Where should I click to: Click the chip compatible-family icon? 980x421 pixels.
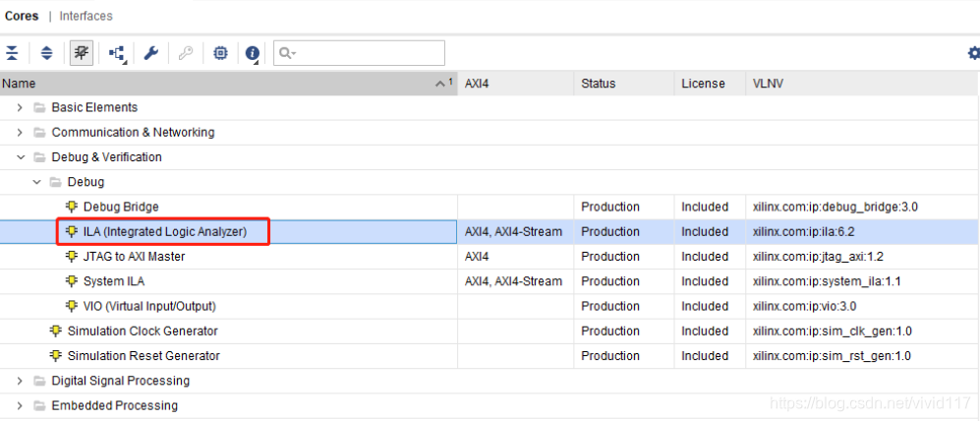pos(220,53)
